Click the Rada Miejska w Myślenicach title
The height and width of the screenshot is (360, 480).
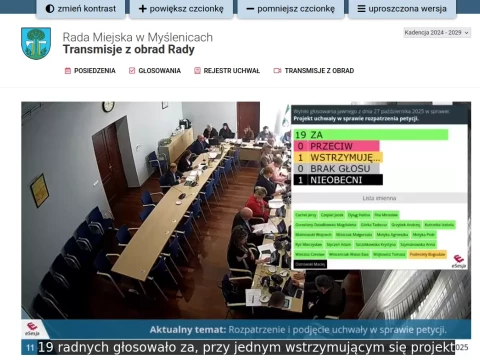pyautogui.click(x=138, y=37)
